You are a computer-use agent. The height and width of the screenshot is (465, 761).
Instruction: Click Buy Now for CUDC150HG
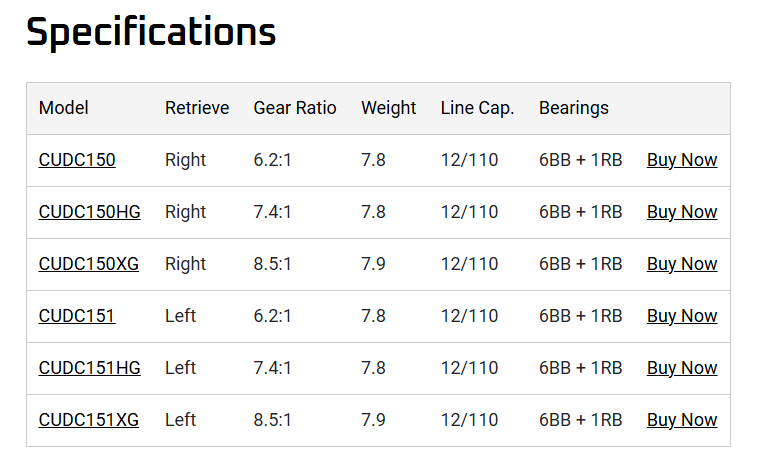pyautogui.click(x=682, y=212)
